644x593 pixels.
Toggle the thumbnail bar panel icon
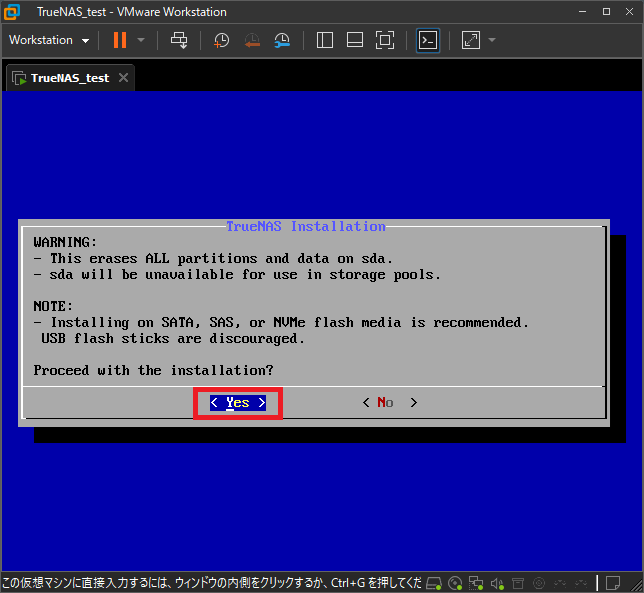pyautogui.click(x=354, y=40)
